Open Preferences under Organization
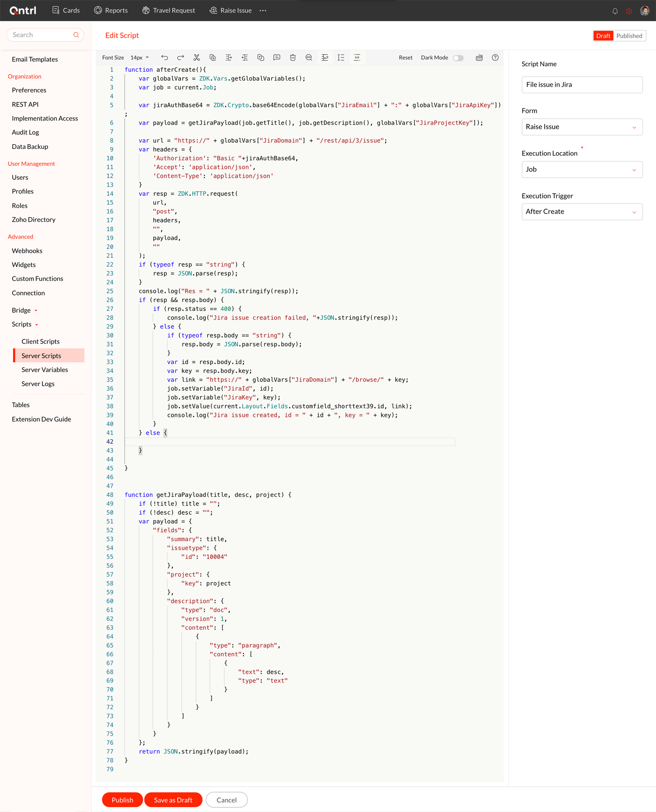656x812 pixels. click(x=29, y=90)
